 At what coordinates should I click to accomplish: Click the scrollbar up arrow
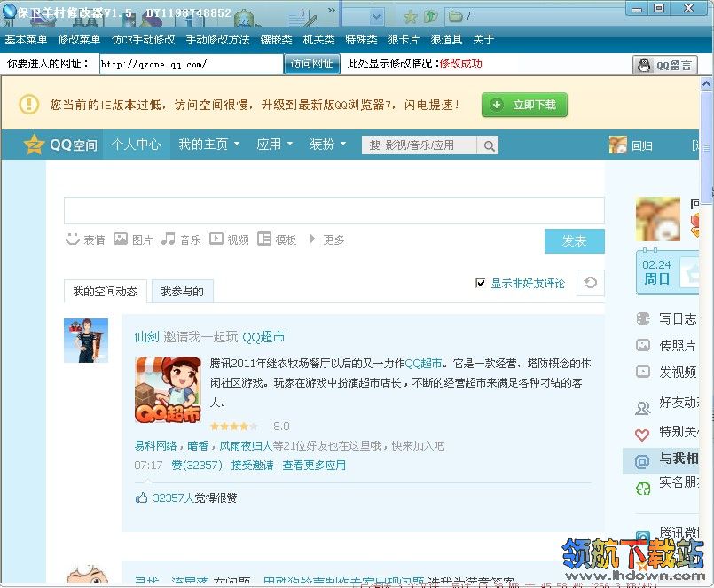(706, 83)
